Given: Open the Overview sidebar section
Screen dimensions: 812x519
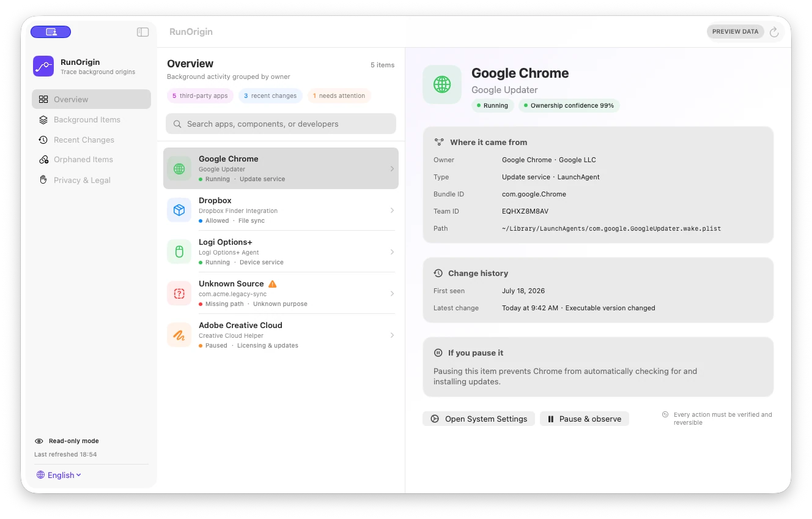Looking at the screenshot, I should click(91, 99).
